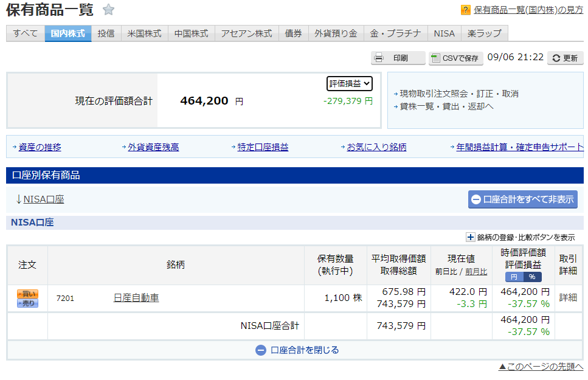Open 年間損益計算・確定申告サポート link
Viewport: 588px width, 380px height.
(x=520, y=147)
